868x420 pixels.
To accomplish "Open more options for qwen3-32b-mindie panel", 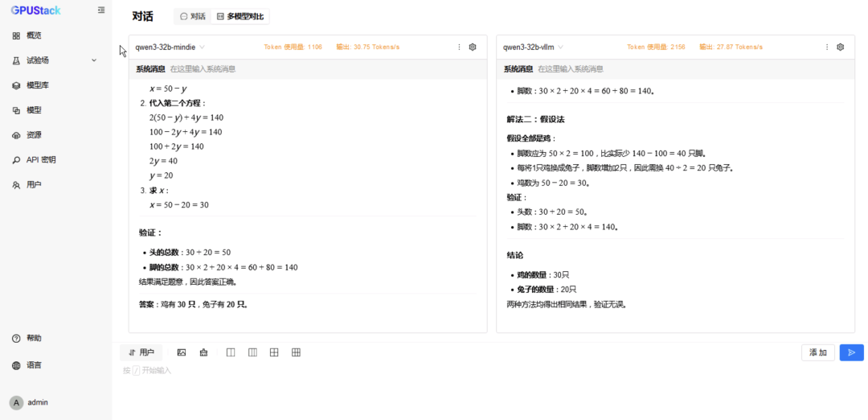I will (x=459, y=47).
